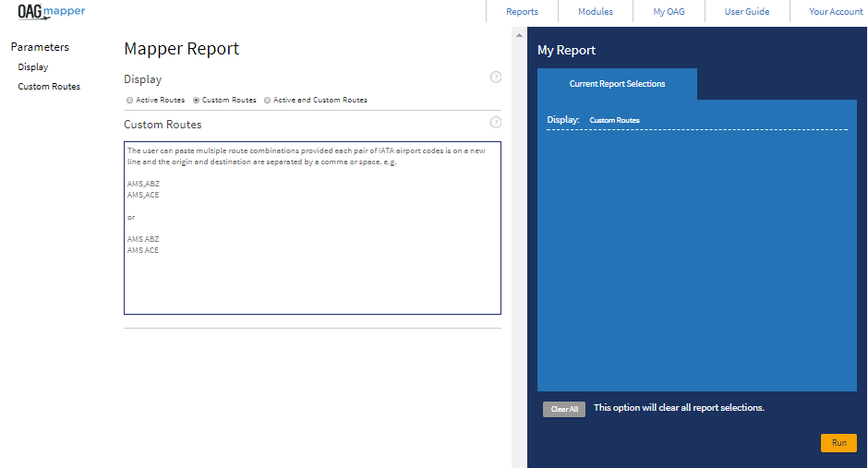Click the Run button
868x468 pixels.
click(838, 442)
